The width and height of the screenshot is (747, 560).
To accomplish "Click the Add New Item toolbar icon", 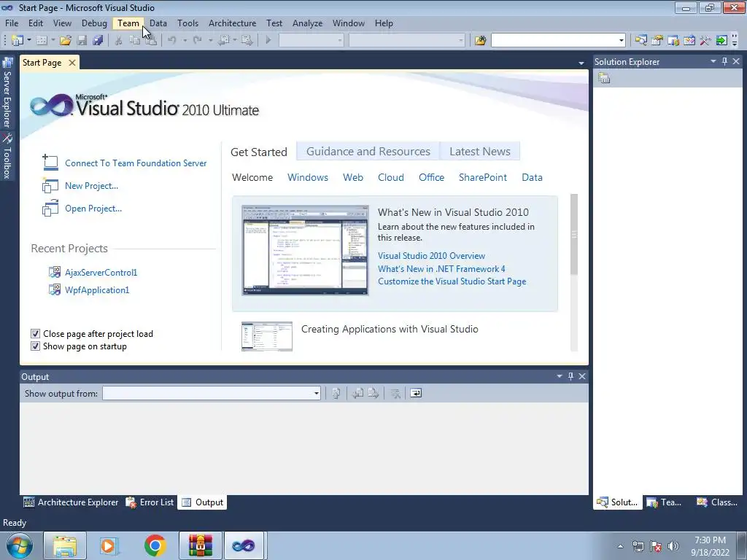I will tap(42, 41).
